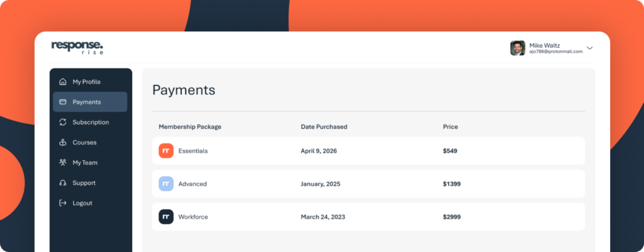Viewport: 644px width, 252px height.
Task: Click the home icon beside My Profile
Action: [63, 82]
